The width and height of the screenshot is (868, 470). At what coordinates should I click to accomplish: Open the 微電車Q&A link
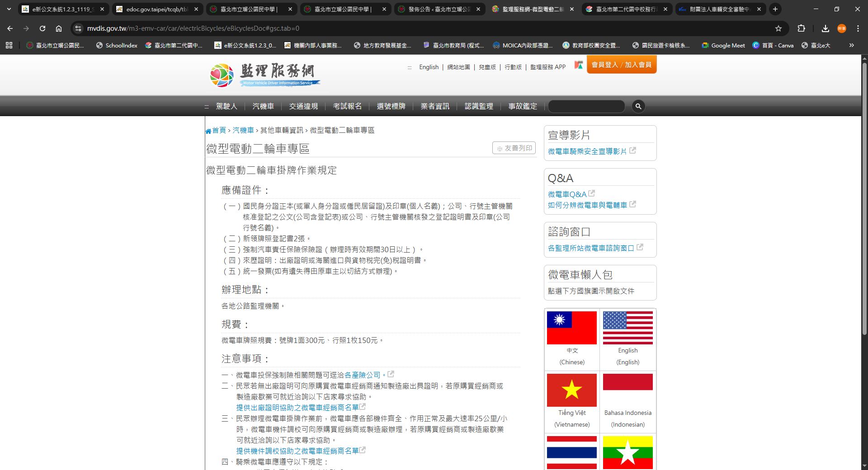pyautogui.click(x=567, y=194)
